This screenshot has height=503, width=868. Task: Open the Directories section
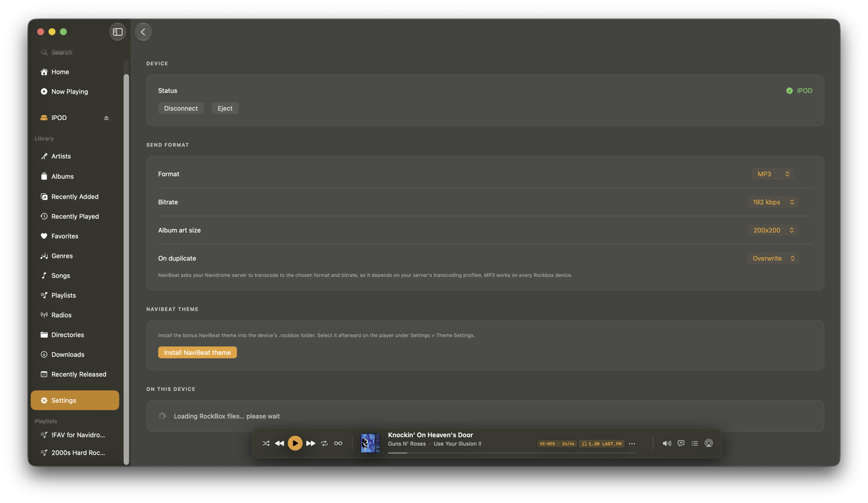(x=75, y=334)
